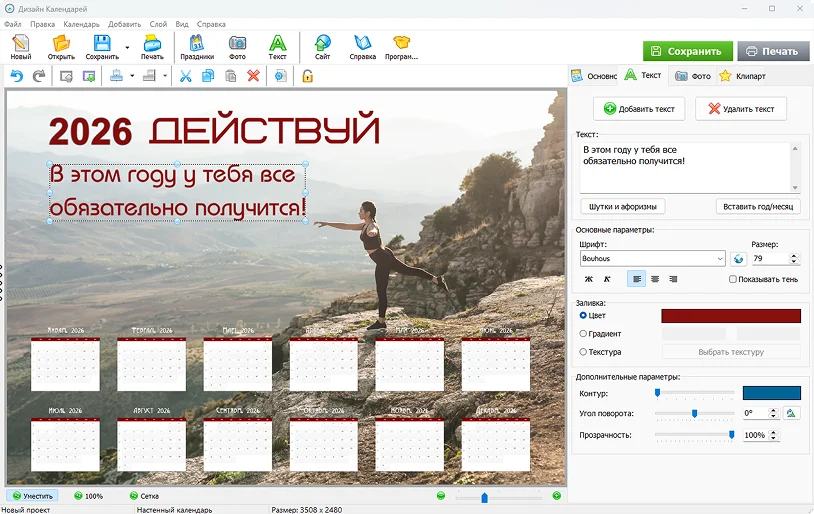Apply bold with the Ж icon
The image size is (814, 514).
pos(589,279)
